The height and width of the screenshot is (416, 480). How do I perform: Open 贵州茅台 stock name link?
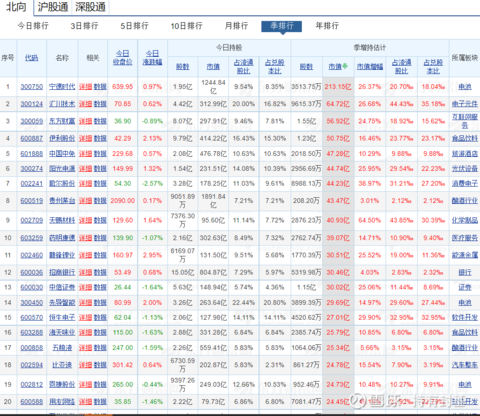62,201
